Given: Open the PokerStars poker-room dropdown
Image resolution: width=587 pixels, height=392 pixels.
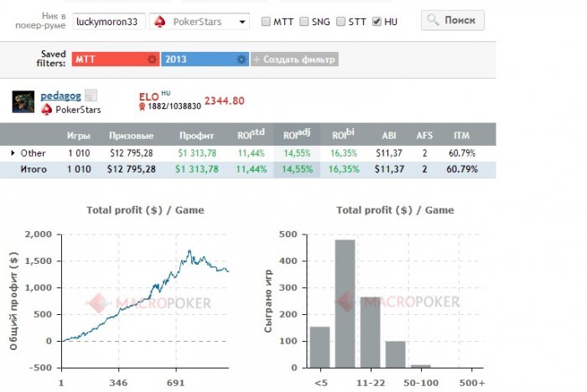Looking at the screenshot, I should [200, 21].
